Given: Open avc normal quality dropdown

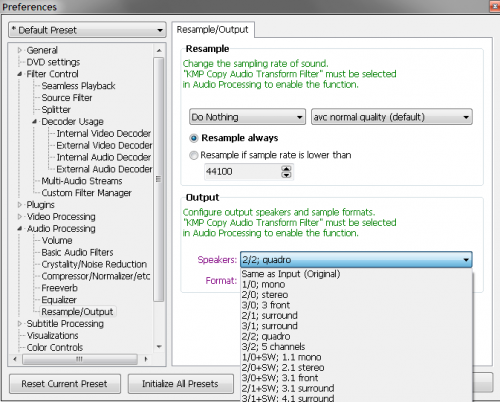Looking at the screenshot, I should [x=392, y=117].
